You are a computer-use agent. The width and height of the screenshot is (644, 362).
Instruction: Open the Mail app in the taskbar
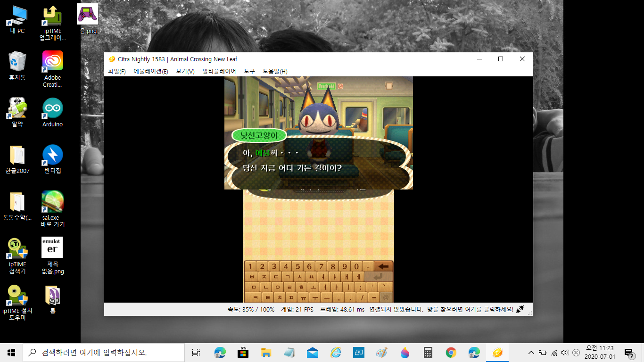coord(312,353)
